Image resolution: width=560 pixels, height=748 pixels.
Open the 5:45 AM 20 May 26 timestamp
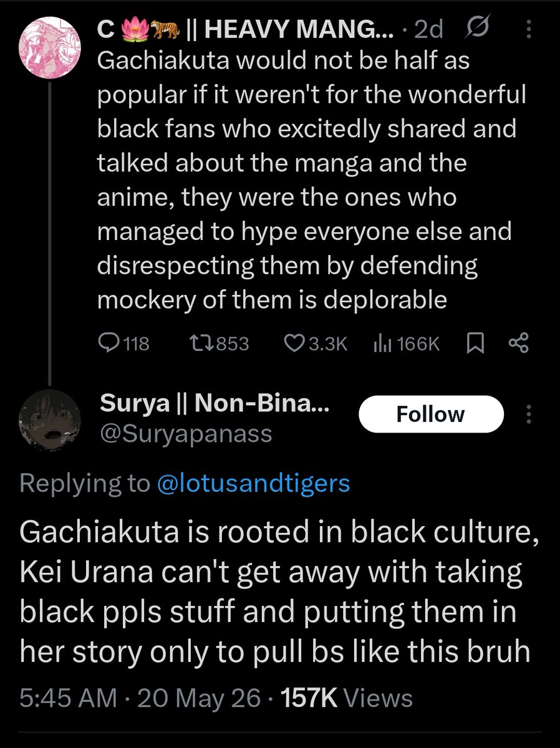point(140,698)
